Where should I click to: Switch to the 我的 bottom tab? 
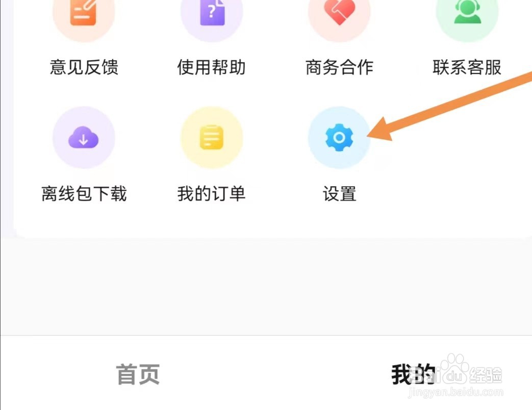coord(413,374)
